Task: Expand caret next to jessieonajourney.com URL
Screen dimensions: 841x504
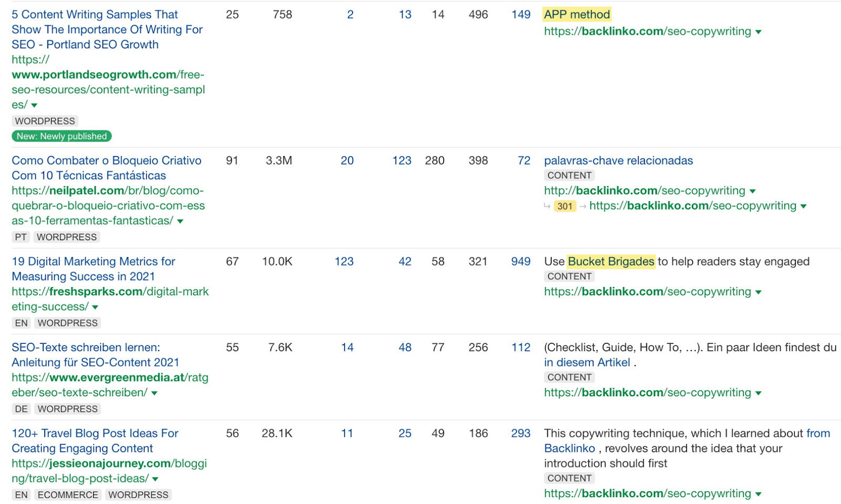Action: (x=155, y=479)
